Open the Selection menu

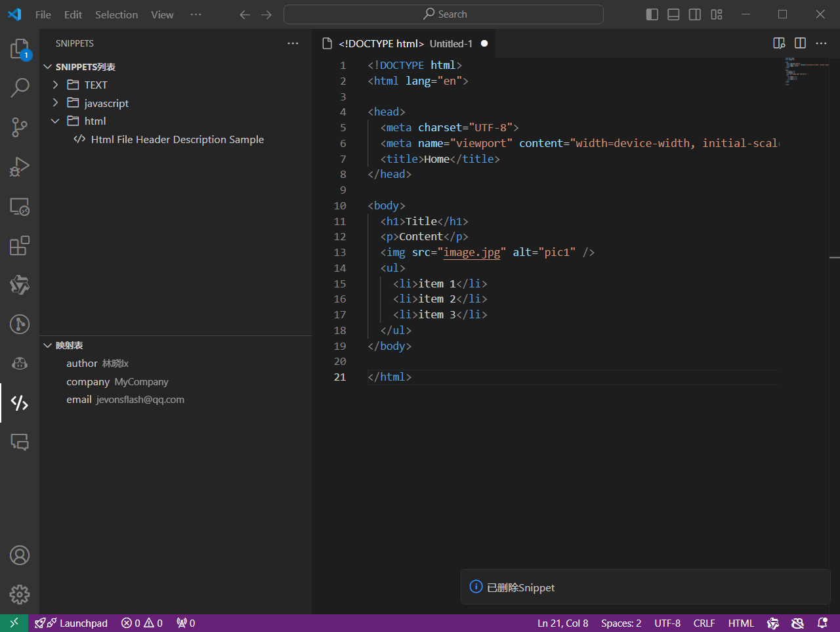pos(116,14)
